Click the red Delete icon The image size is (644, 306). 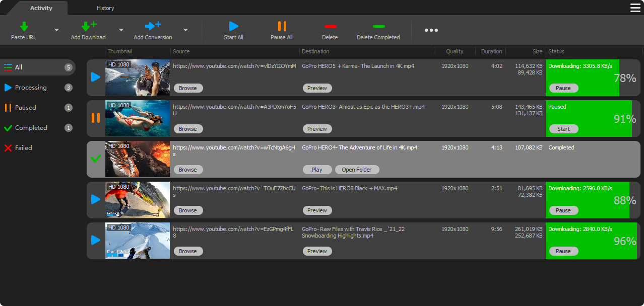point(330,26)
